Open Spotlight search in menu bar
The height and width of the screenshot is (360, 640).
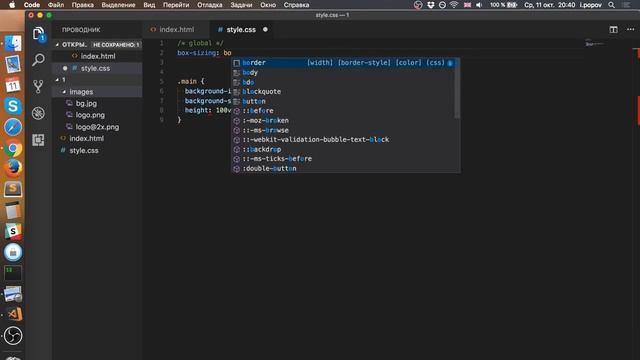pyautogui.click(x=611, y=5)
